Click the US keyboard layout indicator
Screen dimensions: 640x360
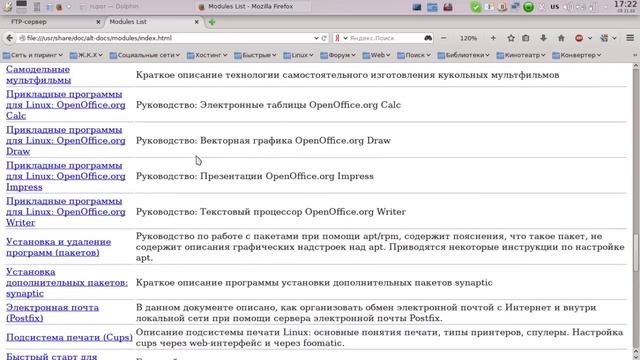[x=554, y=7]
